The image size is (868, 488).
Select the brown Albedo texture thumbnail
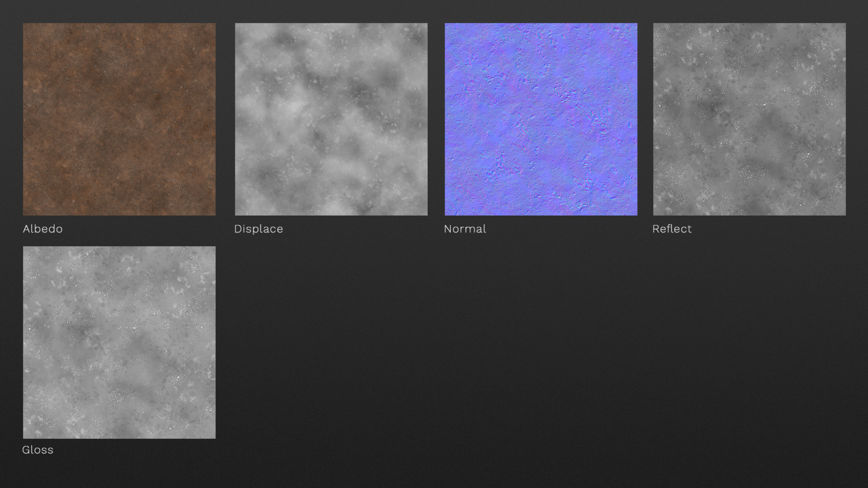click(119, 119)
